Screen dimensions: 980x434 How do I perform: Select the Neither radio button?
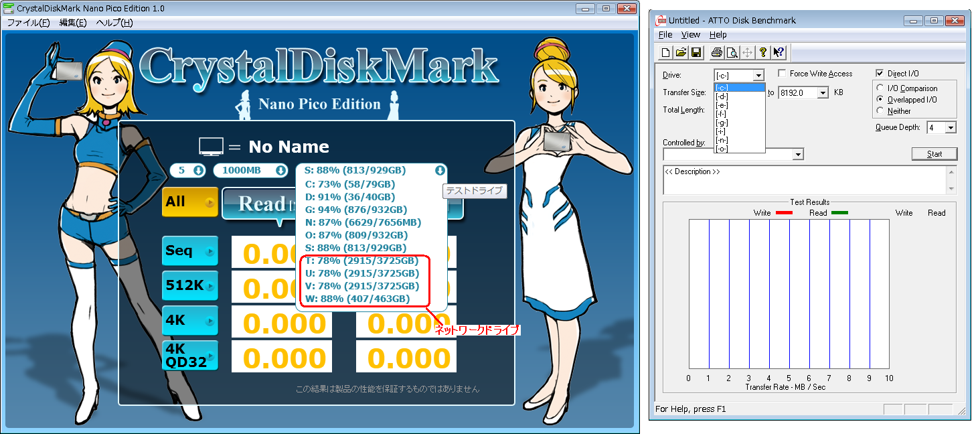(x=880, y=111)
